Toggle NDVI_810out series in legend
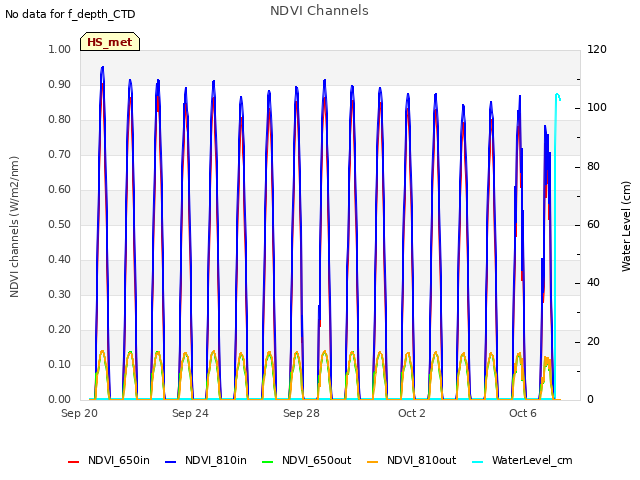Screen dimensions: 640x480 pos(411,460)
